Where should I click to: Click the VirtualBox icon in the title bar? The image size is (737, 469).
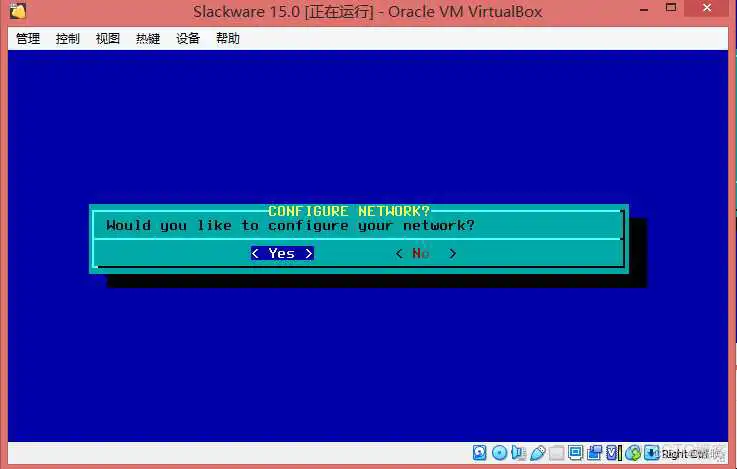(18, 11)
